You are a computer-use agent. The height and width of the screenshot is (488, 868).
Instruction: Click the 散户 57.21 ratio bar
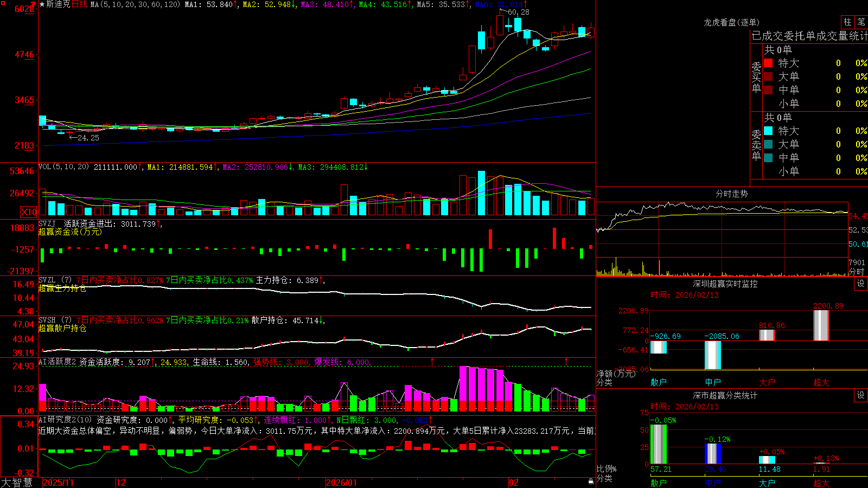pos(659,445)
